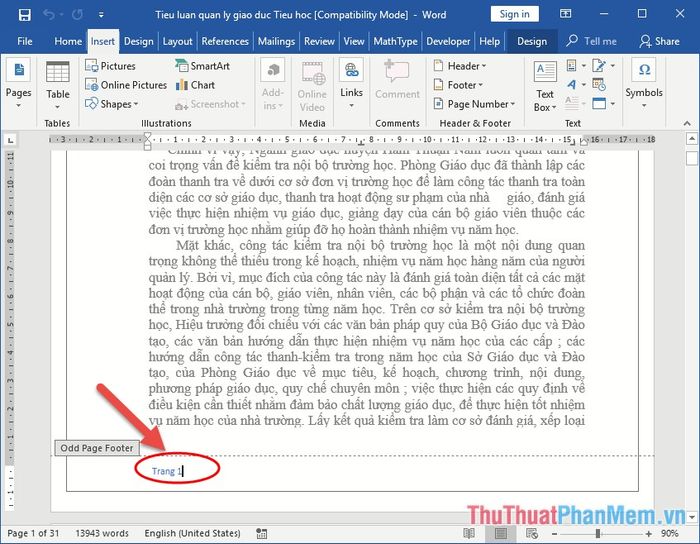Open Symbols menu
The width and height of the screenshot is (700, 544).
point(644,84)
